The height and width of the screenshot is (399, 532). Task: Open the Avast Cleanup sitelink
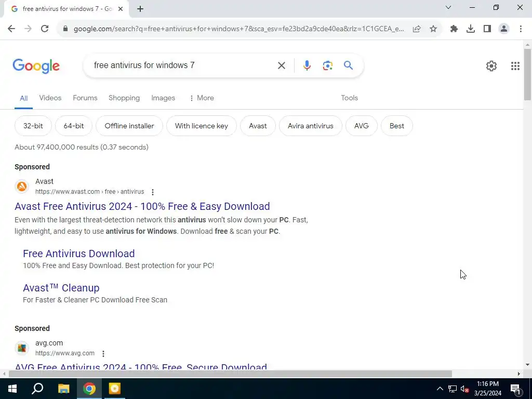[x=61, y=288]
